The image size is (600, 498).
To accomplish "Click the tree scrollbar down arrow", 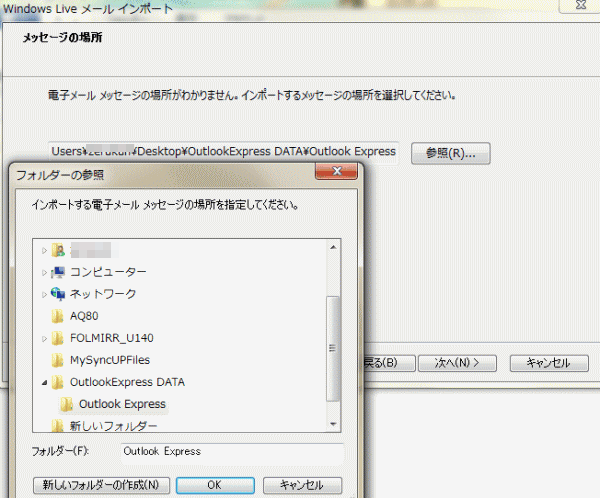I will point(333,424).
